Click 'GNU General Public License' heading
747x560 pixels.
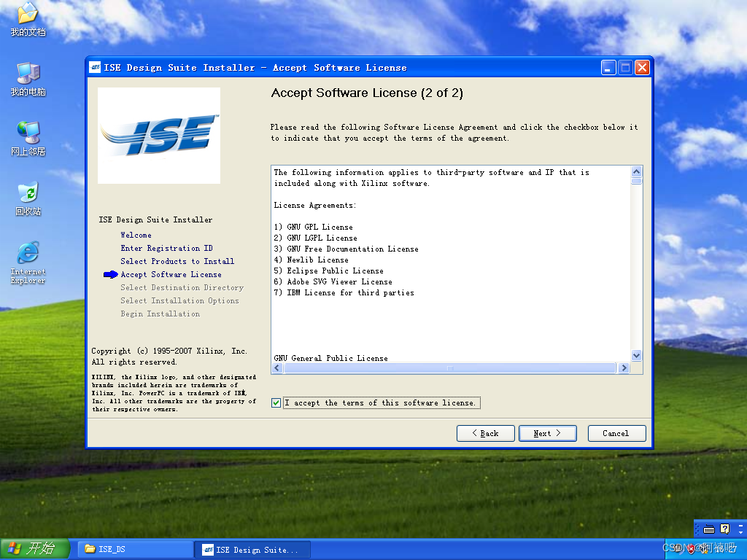coord(330,358)
